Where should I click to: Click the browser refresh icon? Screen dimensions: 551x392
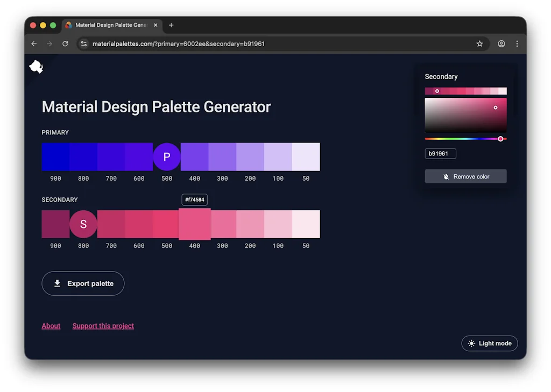[x=65, y=44]
